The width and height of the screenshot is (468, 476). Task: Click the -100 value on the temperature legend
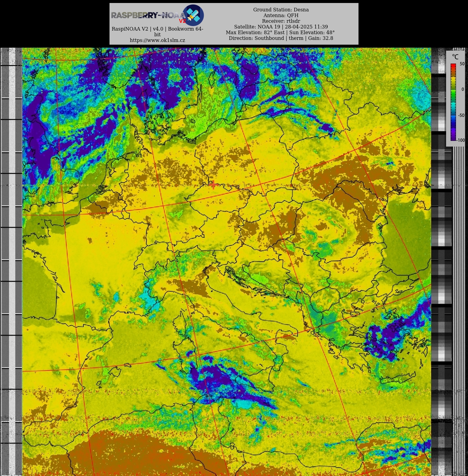click(x=461, y=140)
